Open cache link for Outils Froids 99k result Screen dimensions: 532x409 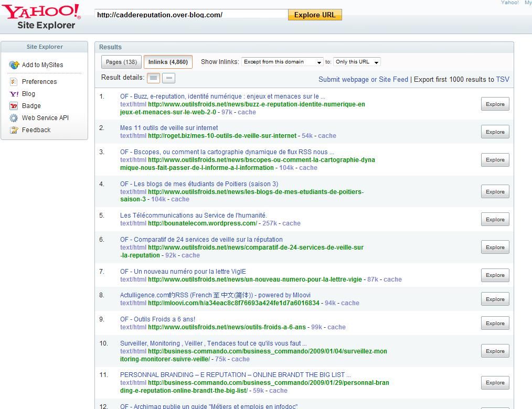[337, 327]
